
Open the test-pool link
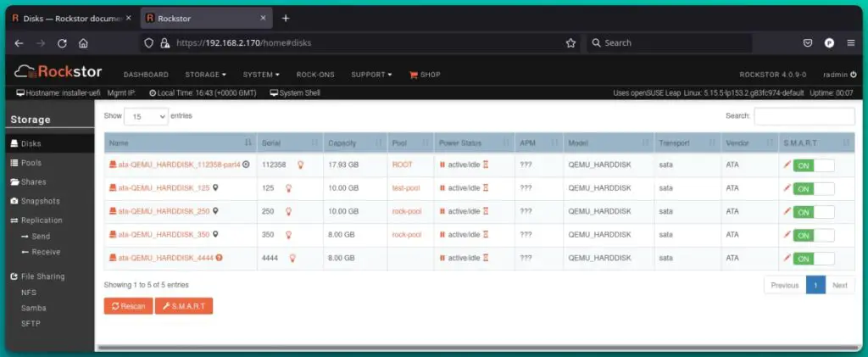pyautogui.click(x=407, y=188)
